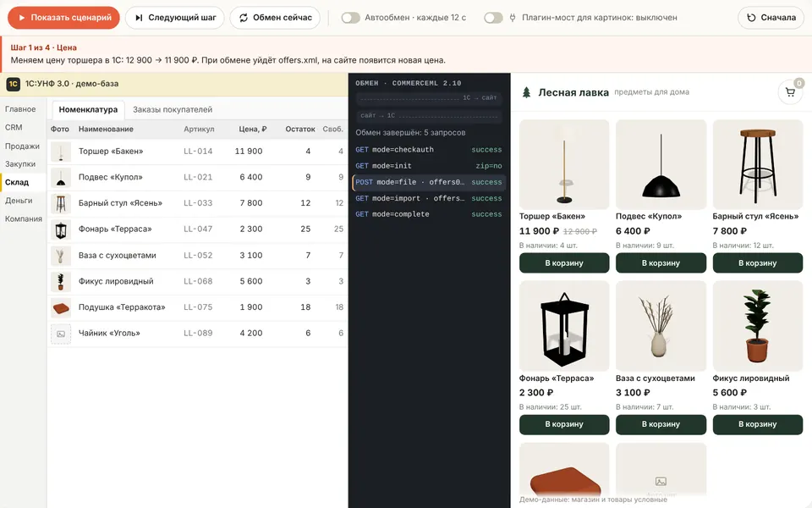812x508 pixels.
Task: Select GET mode=import offers log entry
Action: point(429,198)
